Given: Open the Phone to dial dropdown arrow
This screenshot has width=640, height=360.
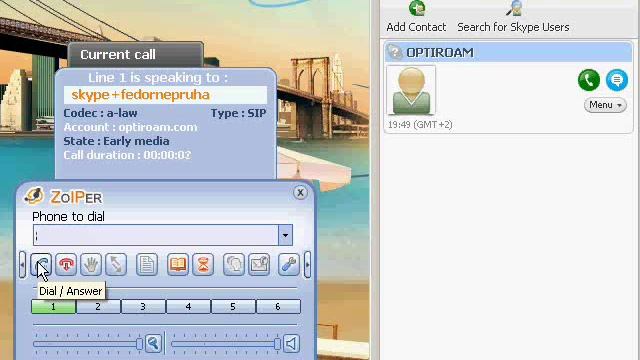Looking at the screenshot, I should pos(285,235).
